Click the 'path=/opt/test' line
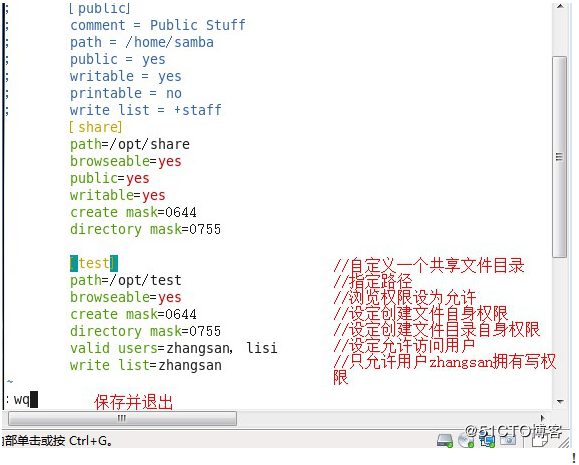Viewport: 579px width, 465px height. click(x=126, y=280)
